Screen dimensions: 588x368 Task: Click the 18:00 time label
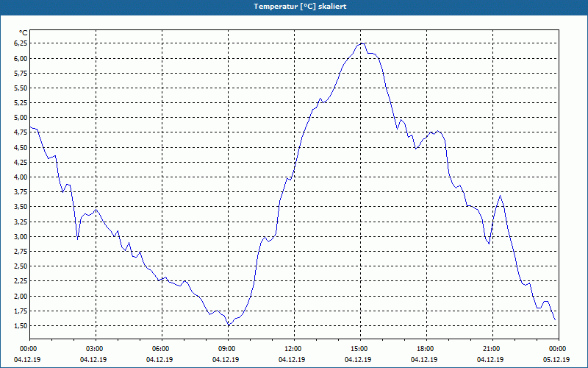426,349
